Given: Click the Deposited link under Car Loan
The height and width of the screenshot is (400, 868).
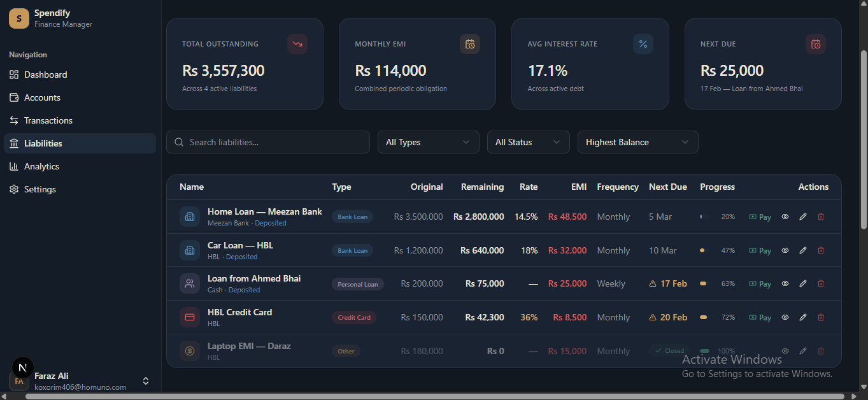Looking at the screenshot, I should 241,255.
